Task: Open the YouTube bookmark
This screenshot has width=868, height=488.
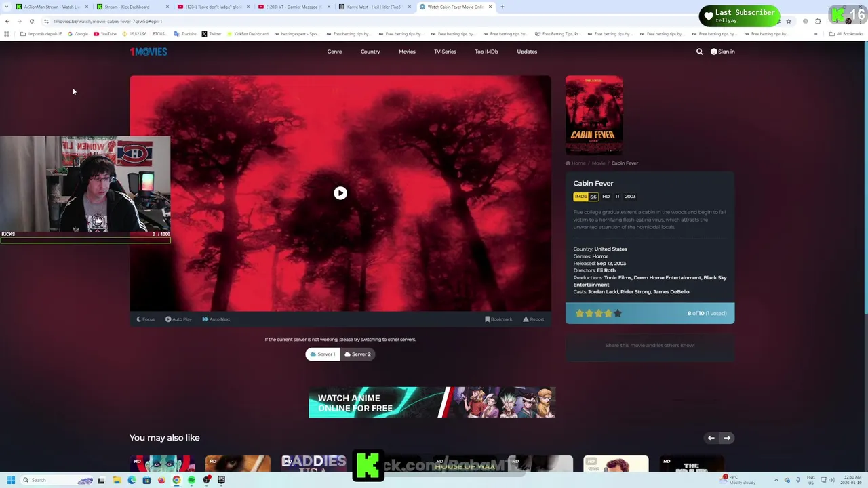Action: click(x=105, y=34)
